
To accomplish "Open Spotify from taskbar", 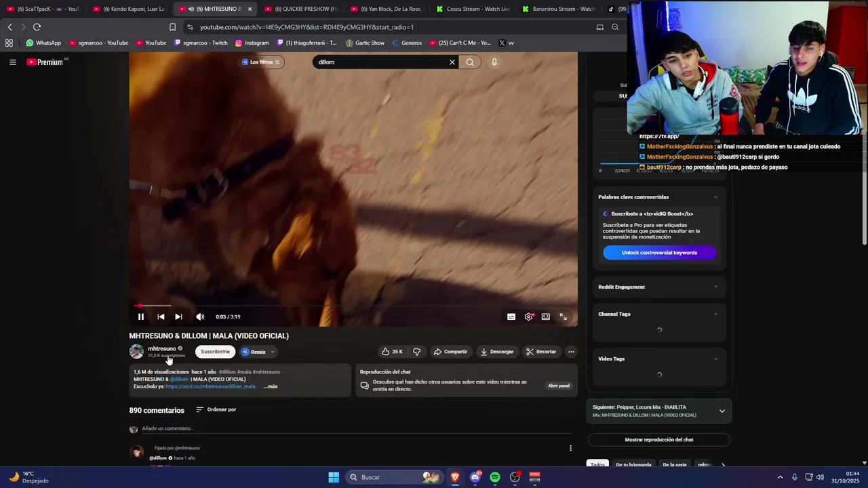I will 495,477.
